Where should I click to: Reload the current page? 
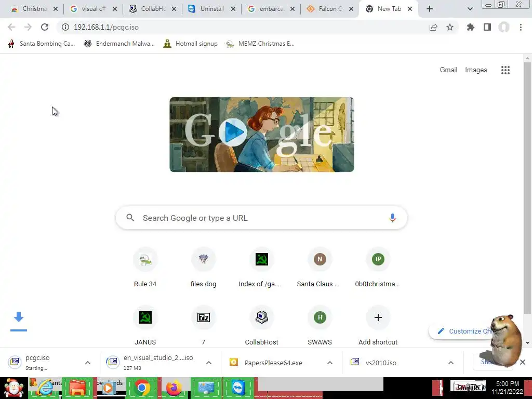point(45,27)
